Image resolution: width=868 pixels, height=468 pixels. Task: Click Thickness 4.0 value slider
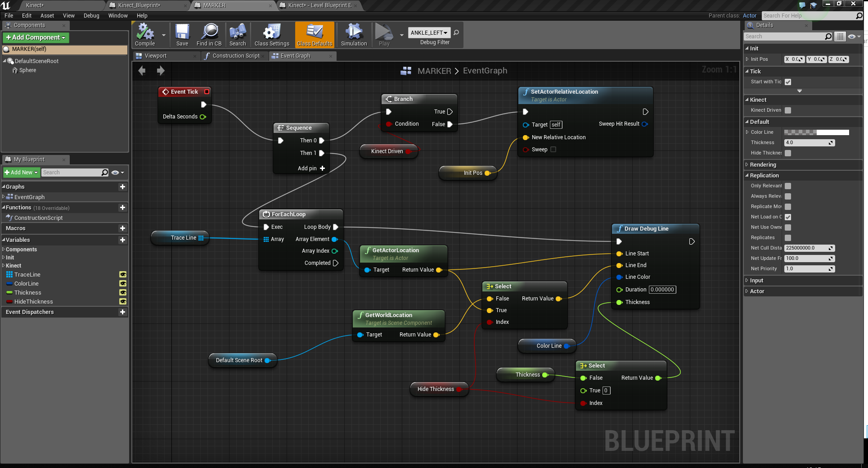point(809,143)
